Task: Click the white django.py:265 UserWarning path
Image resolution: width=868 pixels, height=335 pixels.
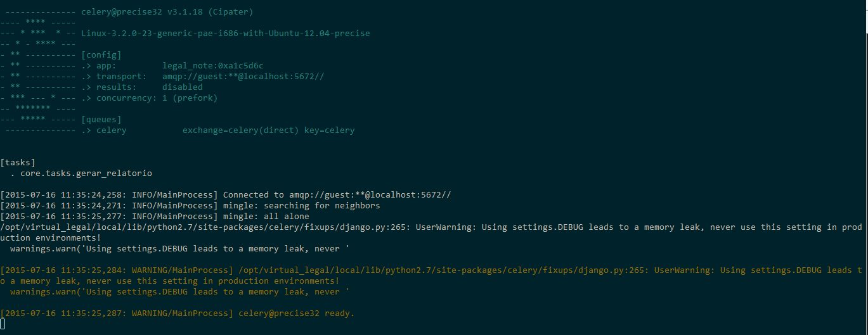Action: (x=205, y=227)
